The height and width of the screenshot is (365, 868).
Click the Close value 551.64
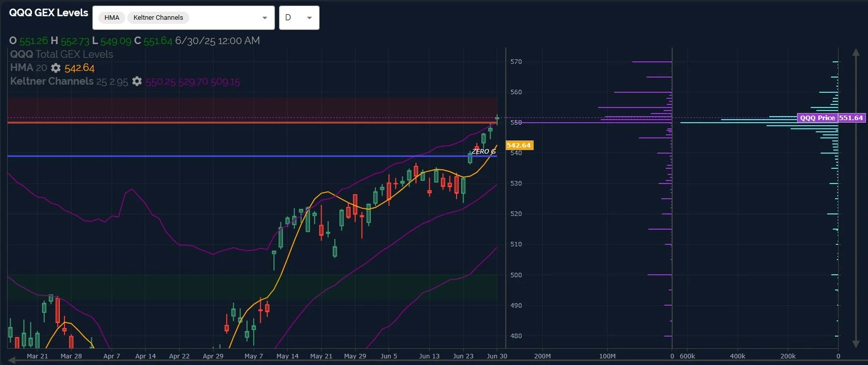(x=158, y=41)
